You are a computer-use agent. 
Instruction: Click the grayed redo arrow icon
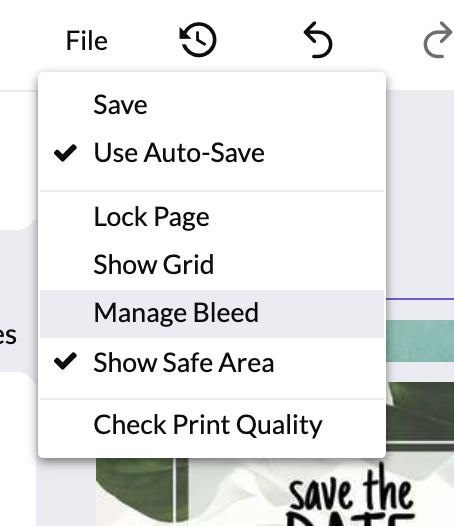tap(438, 40)
